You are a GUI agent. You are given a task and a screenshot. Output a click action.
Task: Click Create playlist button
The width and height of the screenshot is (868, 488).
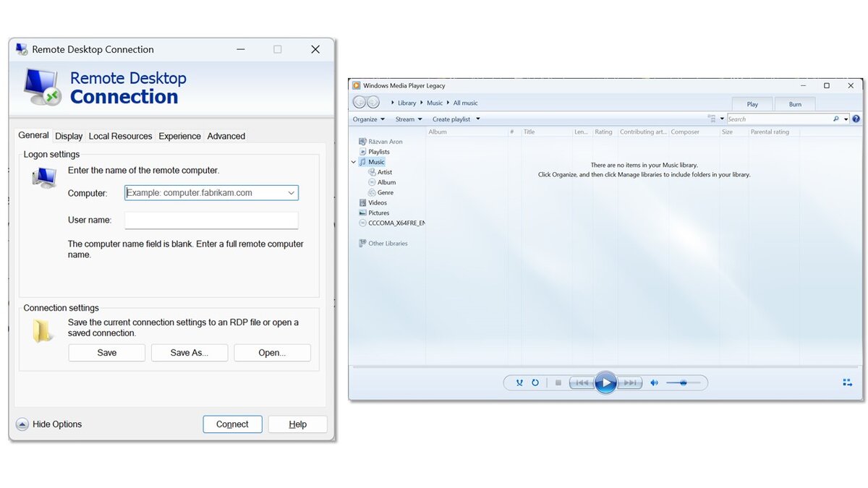click(451, 119)
